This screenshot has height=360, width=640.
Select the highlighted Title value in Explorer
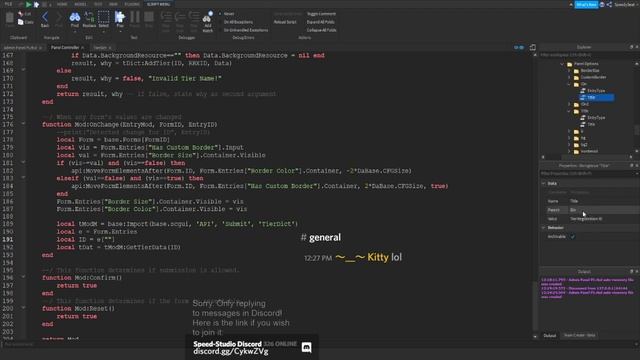[x=597, y=98]
